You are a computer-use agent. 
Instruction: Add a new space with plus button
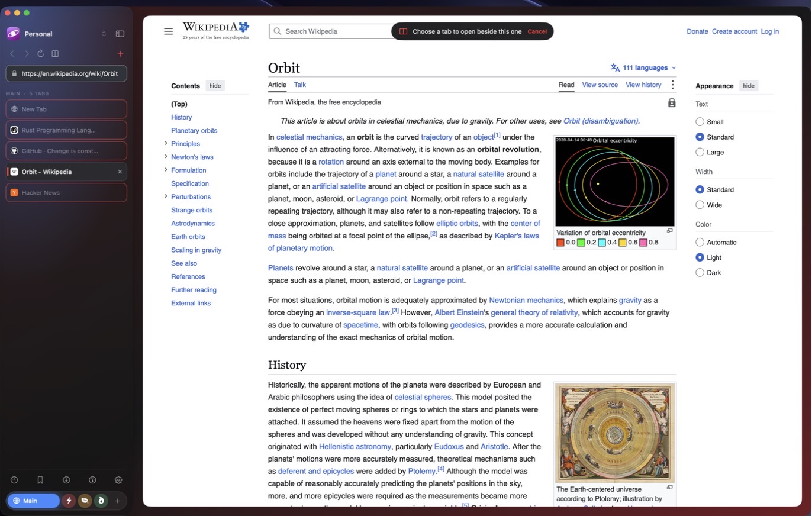pos(117,501)
